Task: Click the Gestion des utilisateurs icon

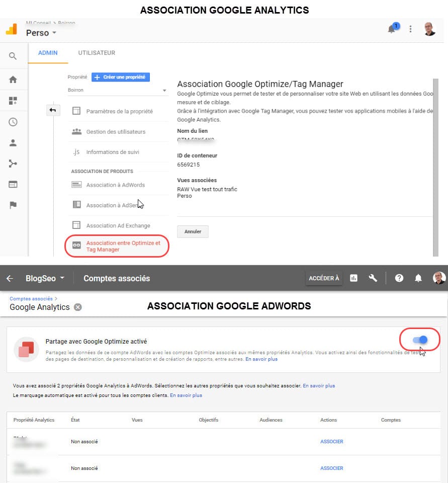Action: [76, 131]
